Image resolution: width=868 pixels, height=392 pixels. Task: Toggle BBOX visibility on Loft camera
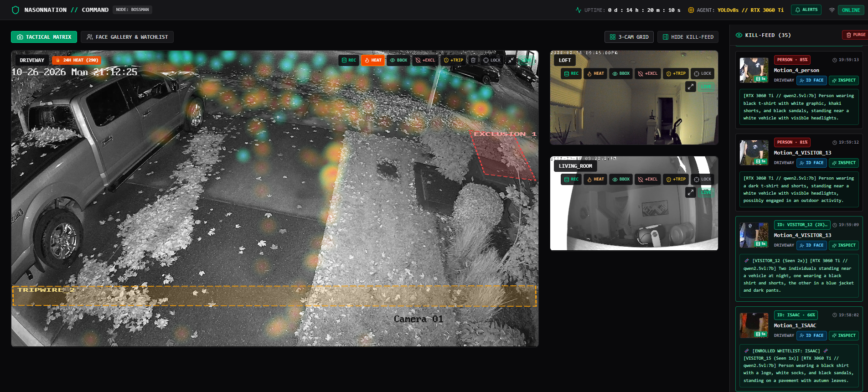click(x=621, y=73)
